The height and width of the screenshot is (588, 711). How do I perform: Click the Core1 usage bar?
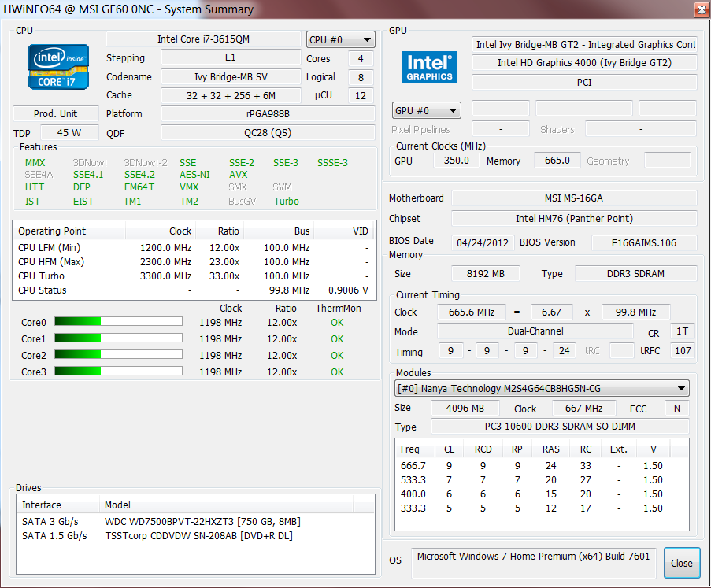(118, 338)
